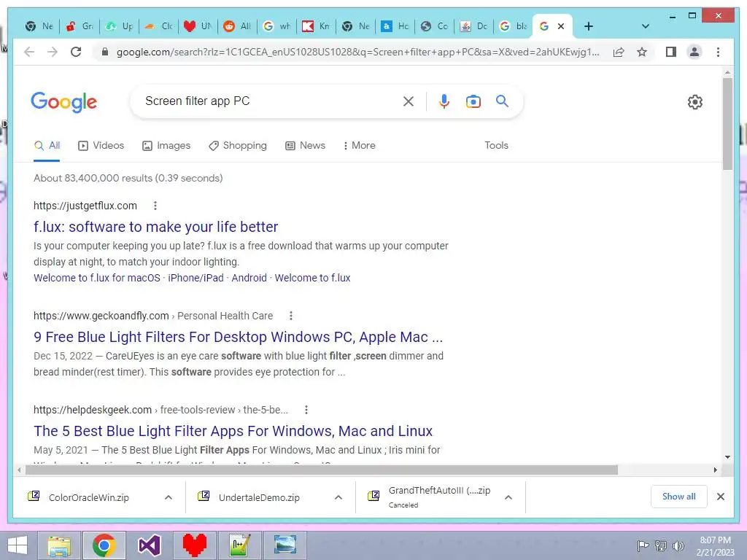Click the Google logo
This screenshot has width=747, height=560.
coord(64,102)
